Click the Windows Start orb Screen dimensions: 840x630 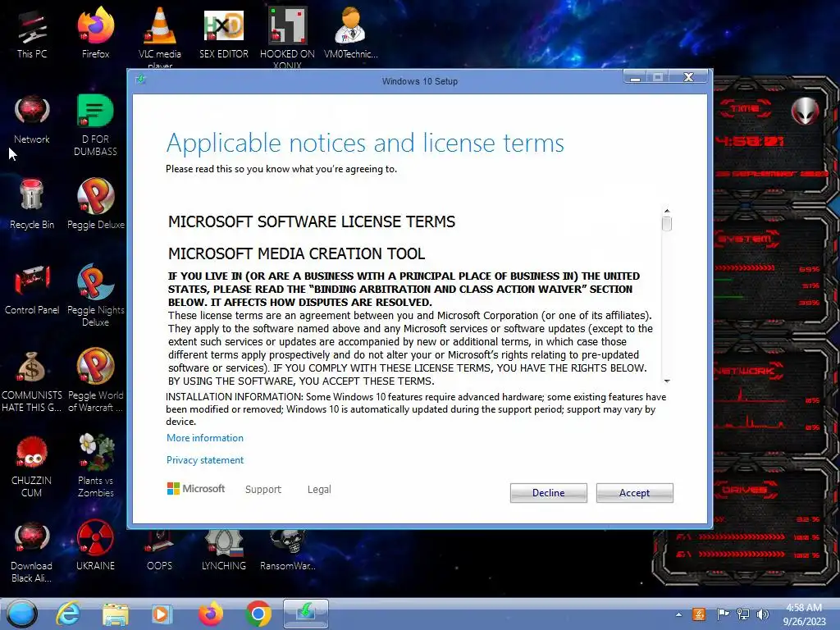click(22, 614)
